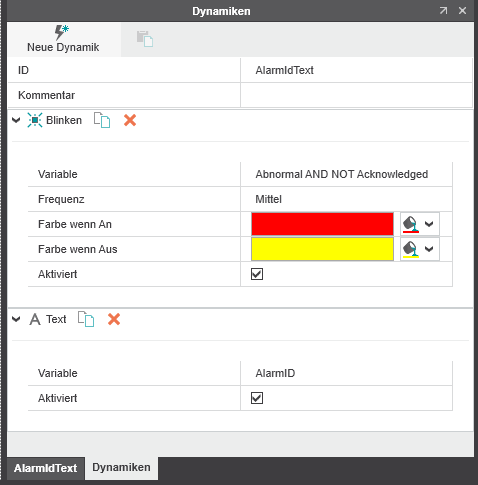Open Farbe wenn Aus color dropdown arrow
Screen dimensions: 478x485
429,249
